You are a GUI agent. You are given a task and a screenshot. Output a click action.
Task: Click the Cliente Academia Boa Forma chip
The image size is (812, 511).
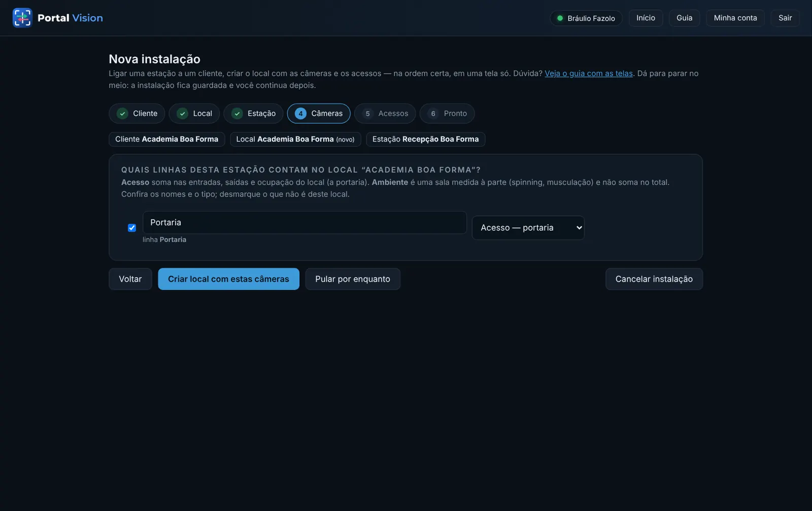pos(166,139)
